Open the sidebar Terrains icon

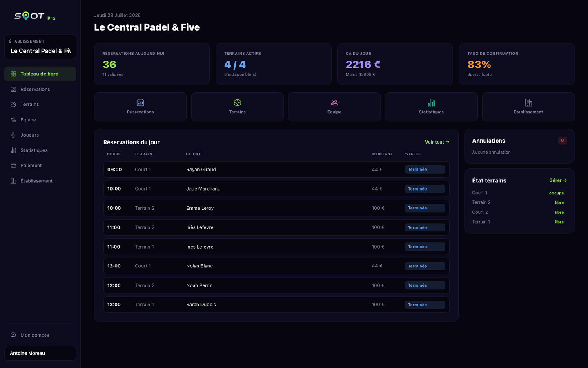(13, 104)
